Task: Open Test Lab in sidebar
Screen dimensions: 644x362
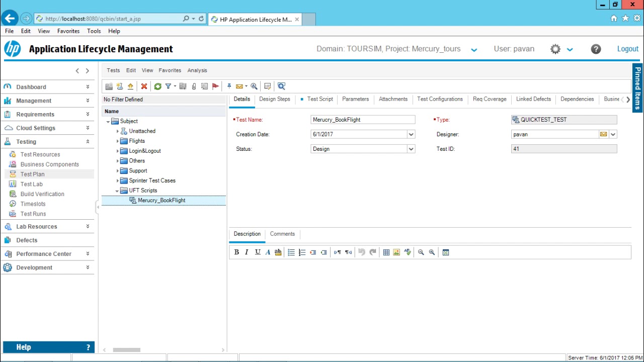Action: pyautogui.click(x=32, y=184)
